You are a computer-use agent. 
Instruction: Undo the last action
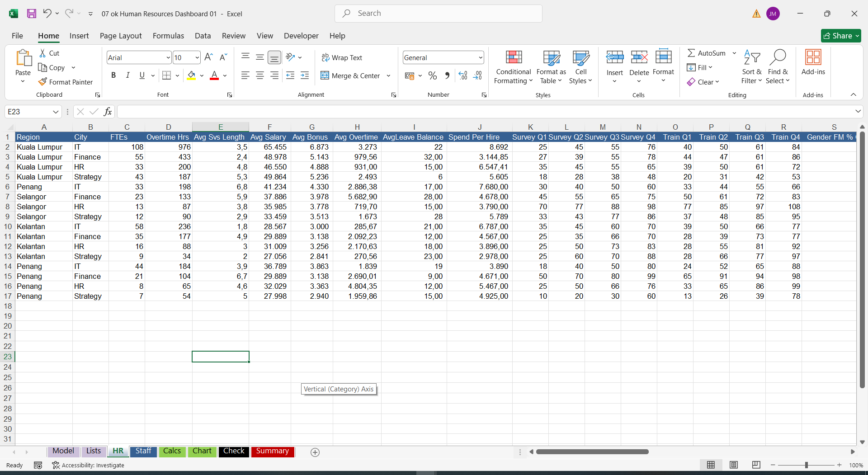47,14
